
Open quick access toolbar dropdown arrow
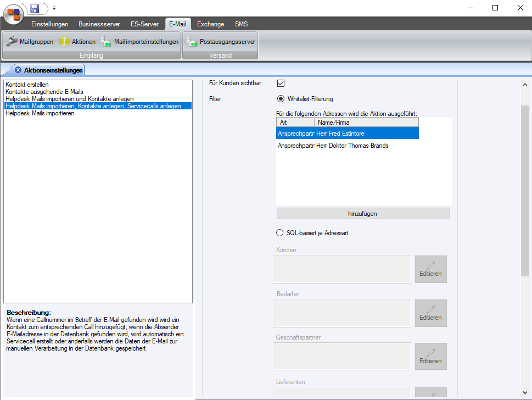(54, 8)
